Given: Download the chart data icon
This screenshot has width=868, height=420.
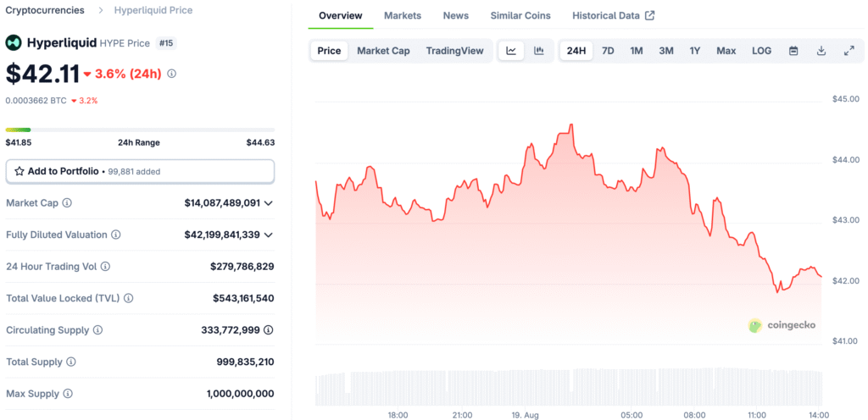Looking at the screenshot, I should [x=821, y=51].
